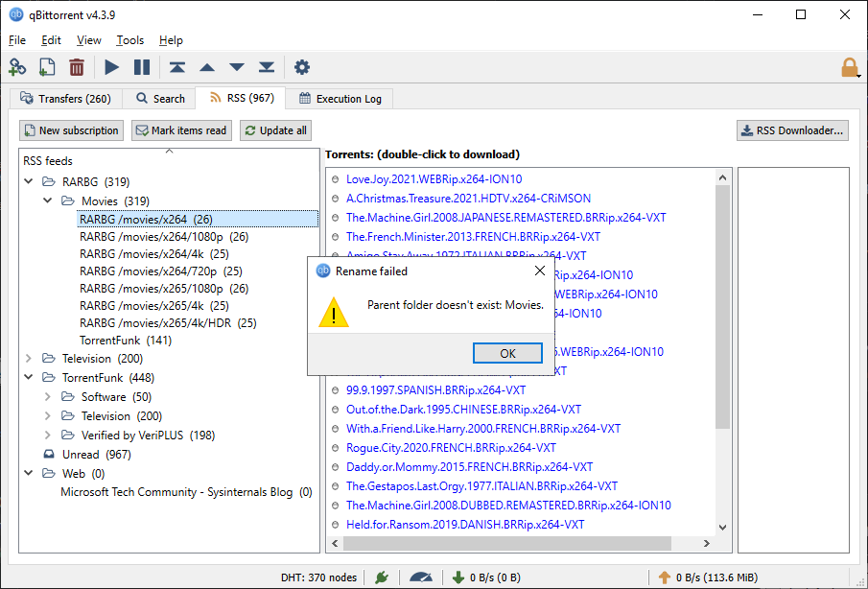868x589 pixels.
Task: Switch to the Transfers (260) tab
Action: click(x=66, y=99)
